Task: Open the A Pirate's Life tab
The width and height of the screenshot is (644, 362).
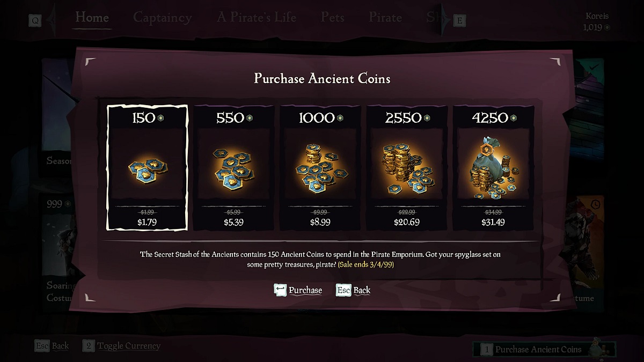Action: point(257,17)
